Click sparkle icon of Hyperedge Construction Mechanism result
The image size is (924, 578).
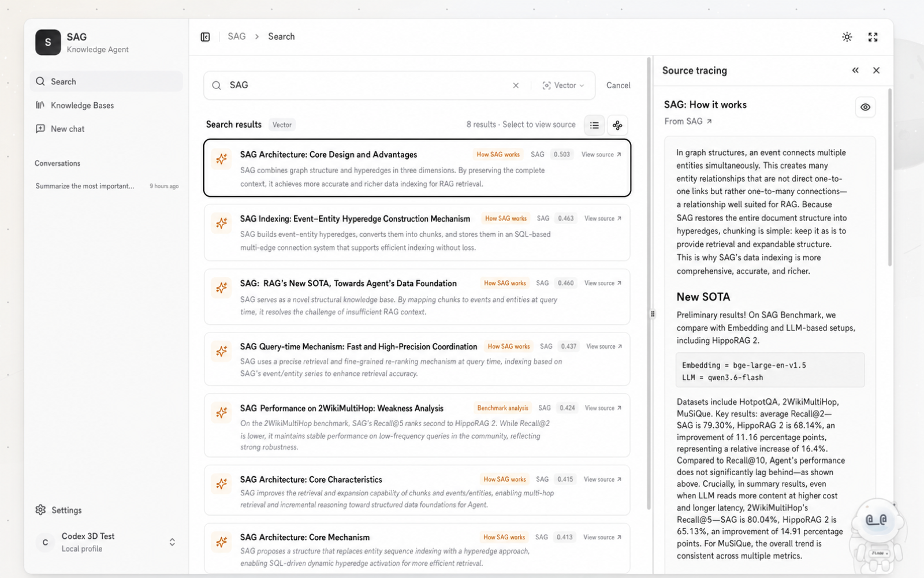pos(221,223)
